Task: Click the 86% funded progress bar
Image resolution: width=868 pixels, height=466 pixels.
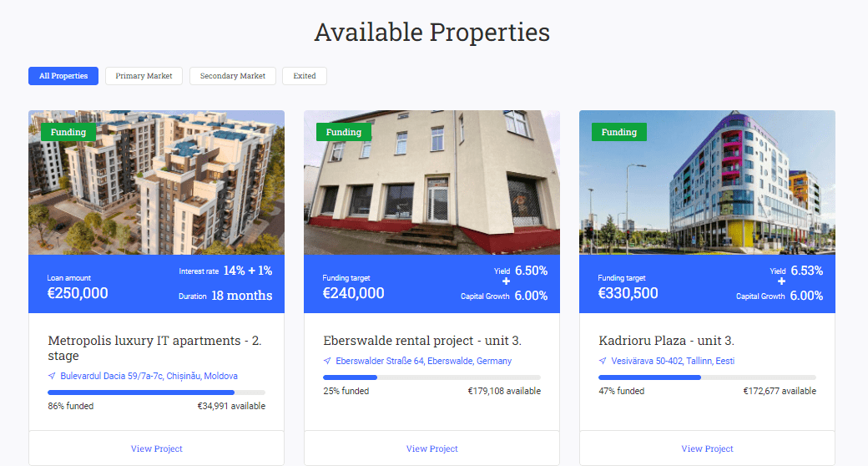Action: coord(157,393)
